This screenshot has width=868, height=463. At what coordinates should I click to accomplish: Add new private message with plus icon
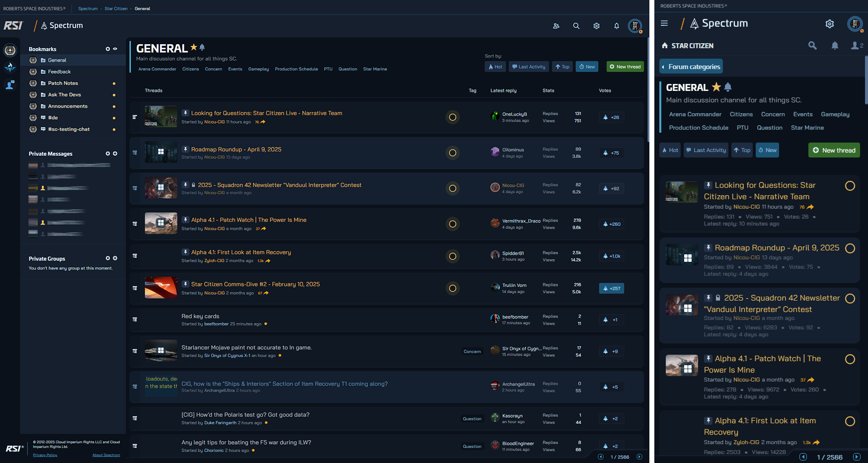coord(115,154)
